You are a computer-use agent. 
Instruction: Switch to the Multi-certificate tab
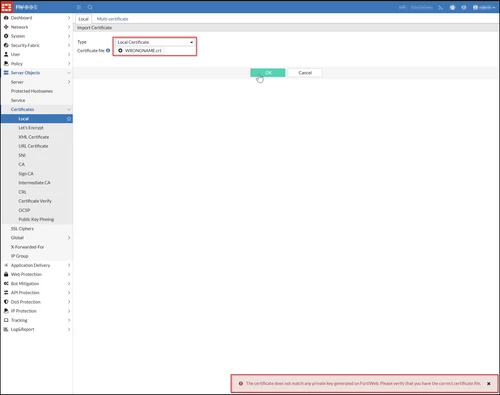pyautogui.click(x=112, y=19)
